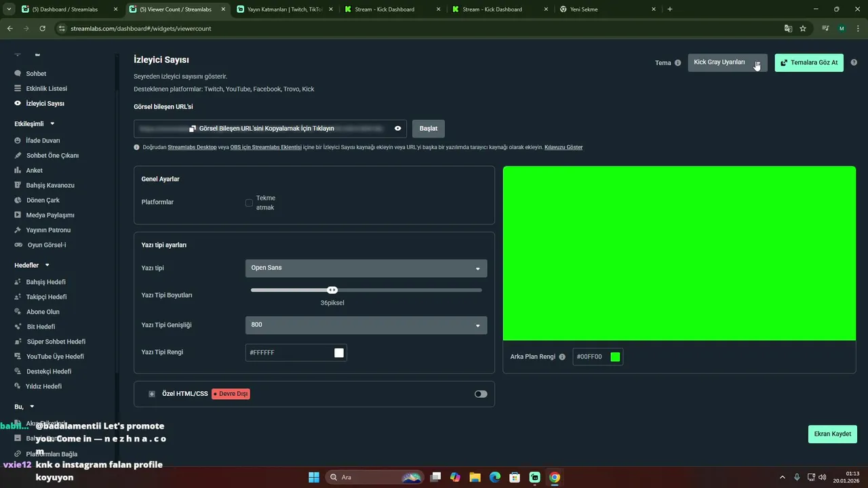The height and width of the screenshot is (488, 868).
Task: Open new browser tab with plus
Action: tap(670, 9)
